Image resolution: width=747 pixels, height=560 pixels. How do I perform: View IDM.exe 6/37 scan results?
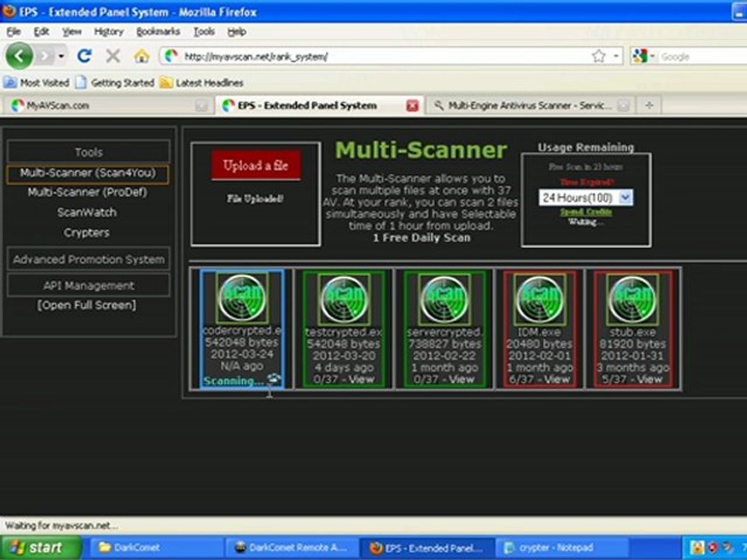pyautogui.click(x=557, y=380)
